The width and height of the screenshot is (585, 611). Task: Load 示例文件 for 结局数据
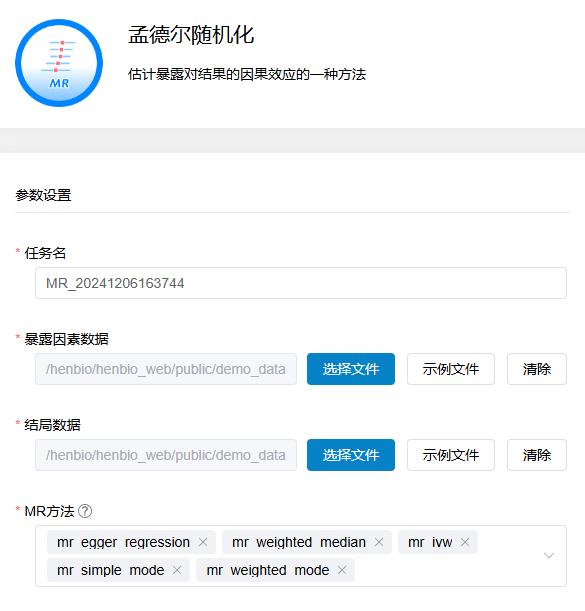(451, 455)
